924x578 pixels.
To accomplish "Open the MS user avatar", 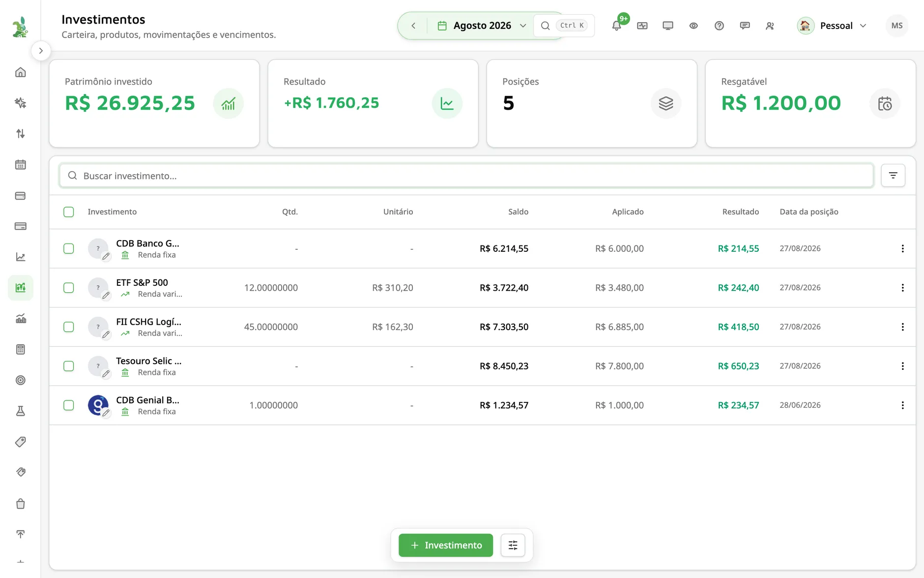I will (x=897, y=26).
